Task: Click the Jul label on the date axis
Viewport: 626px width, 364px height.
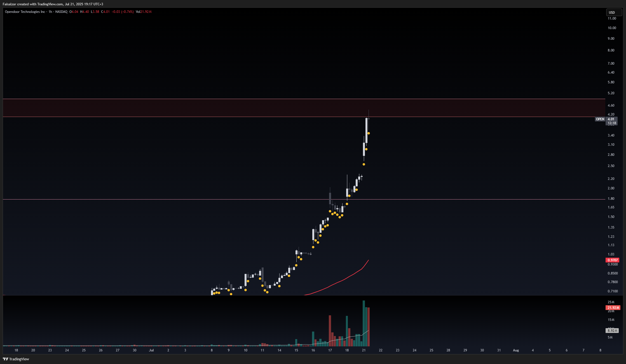Action: click(151, 350)
